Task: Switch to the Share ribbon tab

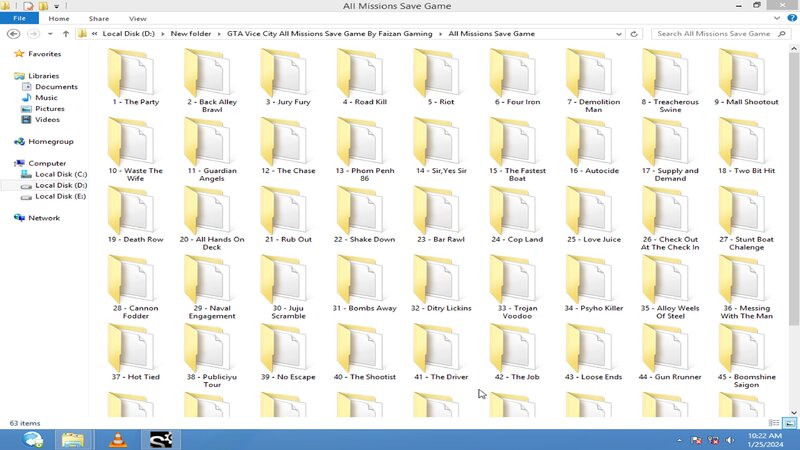Action: pos(98,18)
